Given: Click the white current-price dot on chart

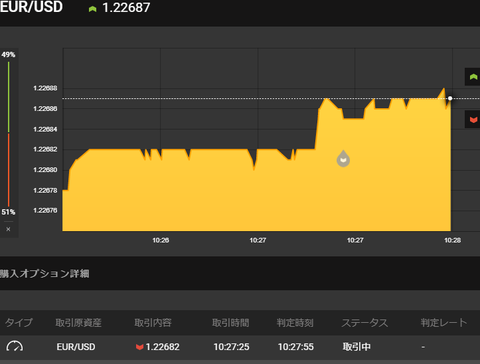Looking at the screenshot, I should pyautogui.click(x=450, y=98).
